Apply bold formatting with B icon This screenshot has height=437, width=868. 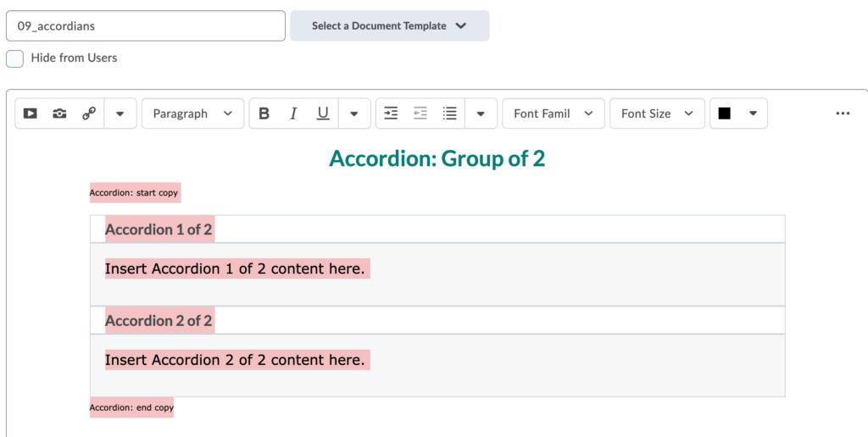264,113
